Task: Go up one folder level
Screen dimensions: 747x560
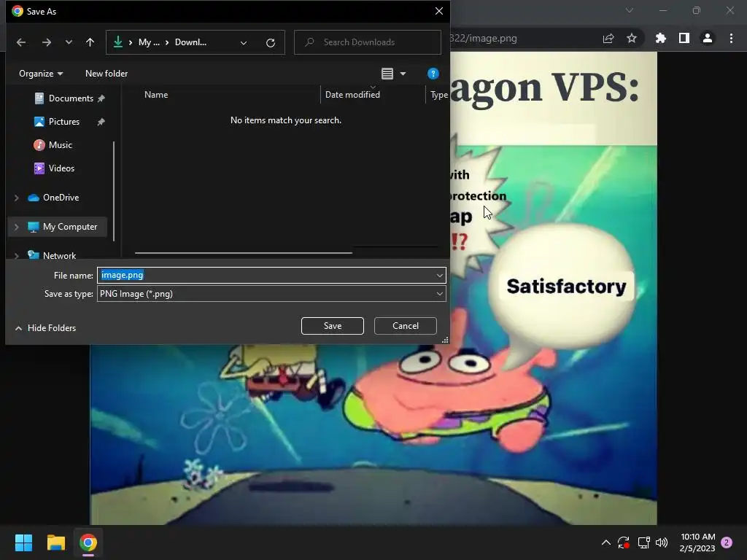Action: 90,42
